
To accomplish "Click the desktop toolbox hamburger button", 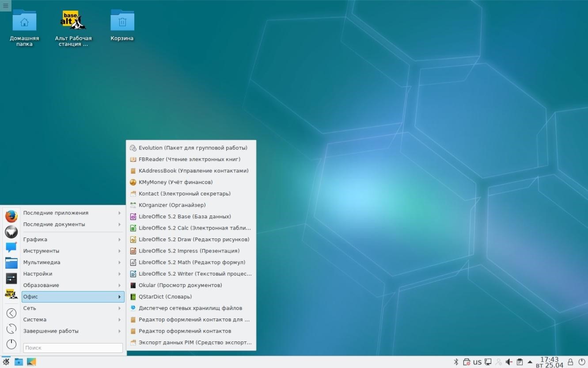I will coord(5,5).
